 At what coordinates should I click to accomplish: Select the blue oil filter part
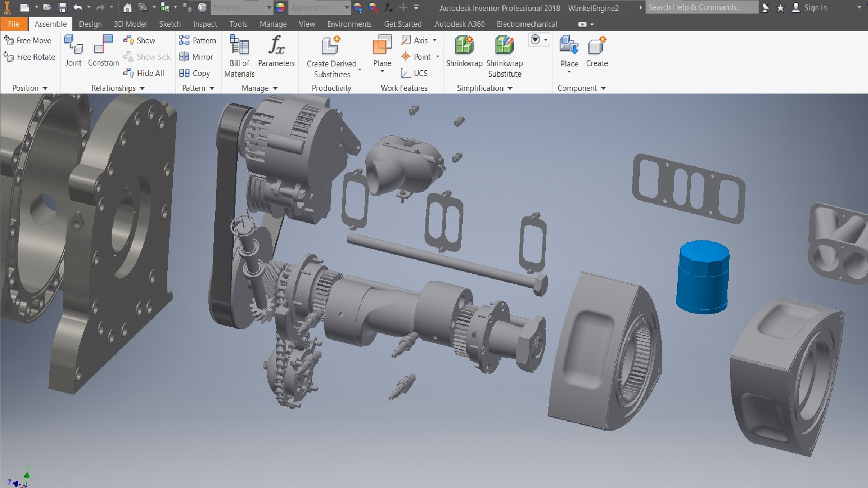(x=703, y=277)
